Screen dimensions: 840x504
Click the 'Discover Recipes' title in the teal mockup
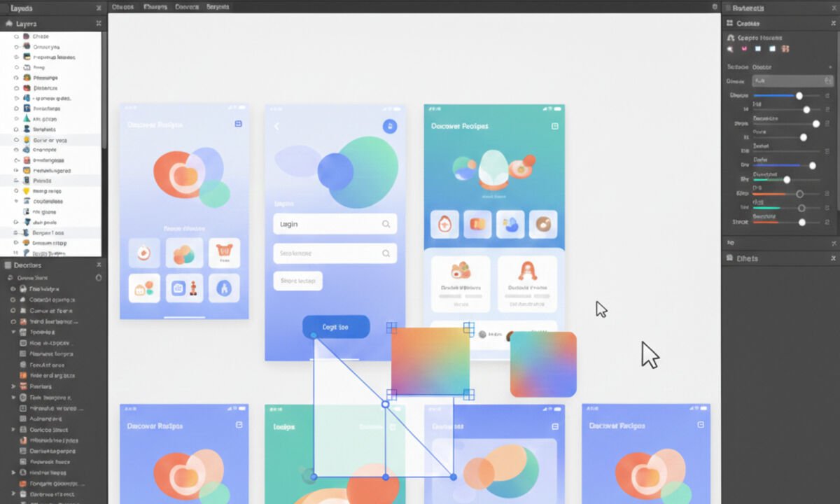(x=459, y=126)
